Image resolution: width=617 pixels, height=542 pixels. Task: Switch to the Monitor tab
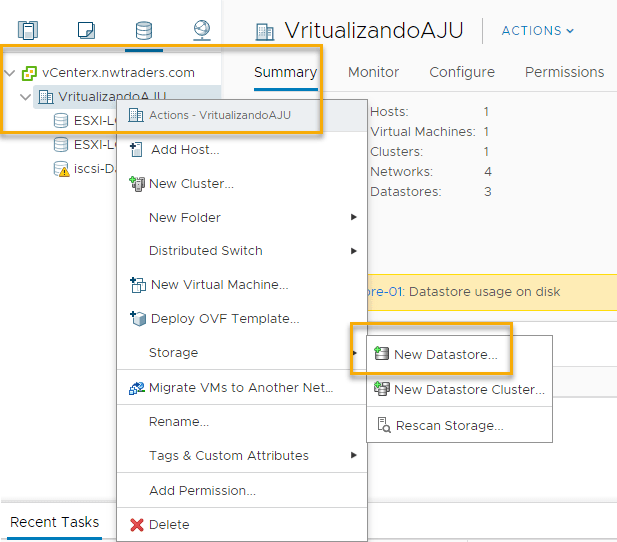tap(373, 72)
